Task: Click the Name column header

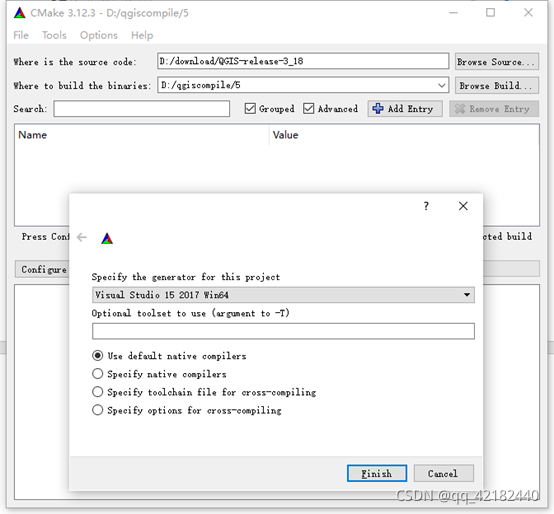Action: [x=141, y=135]
